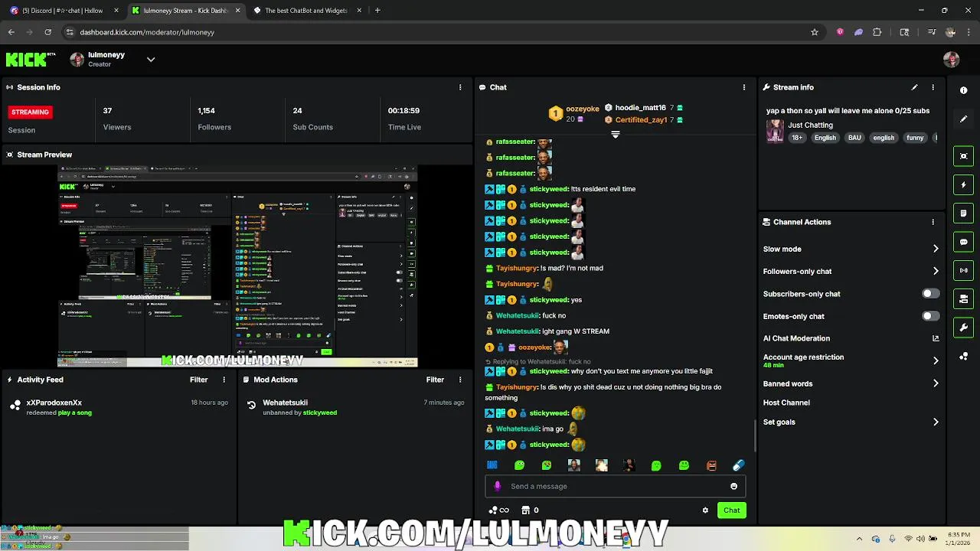Open browser extensions puzzle icon

click(877, 32)
